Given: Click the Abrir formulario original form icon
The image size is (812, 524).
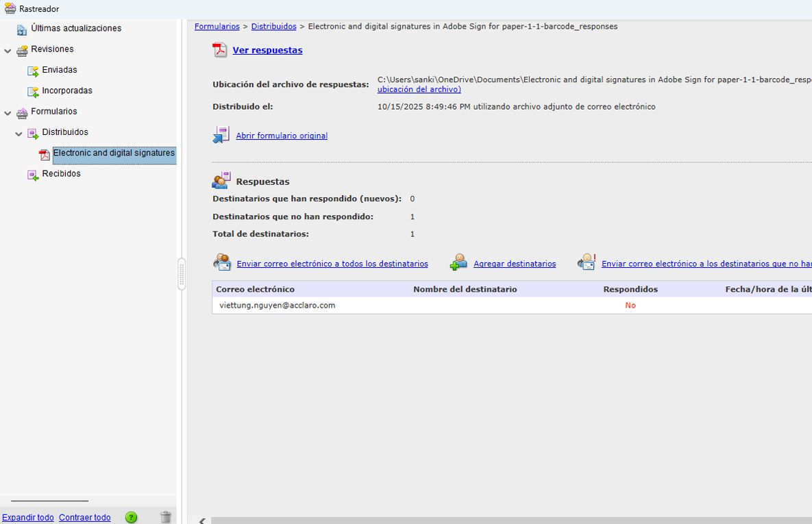Looking at the screenshot, I should click(221, 134).
